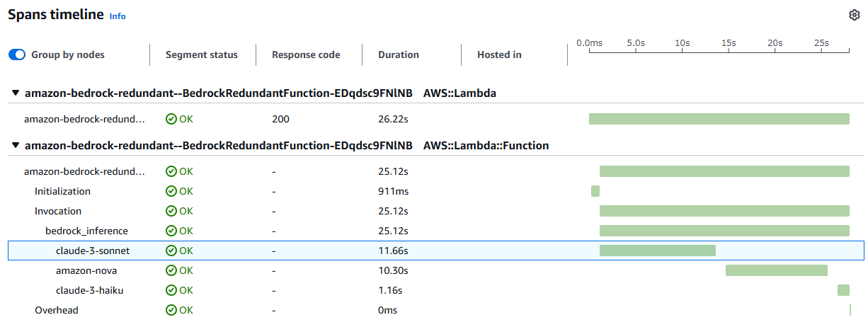Screen dimensions: 868x322
Task: Click the Response code column header
Action: point(306,54)
